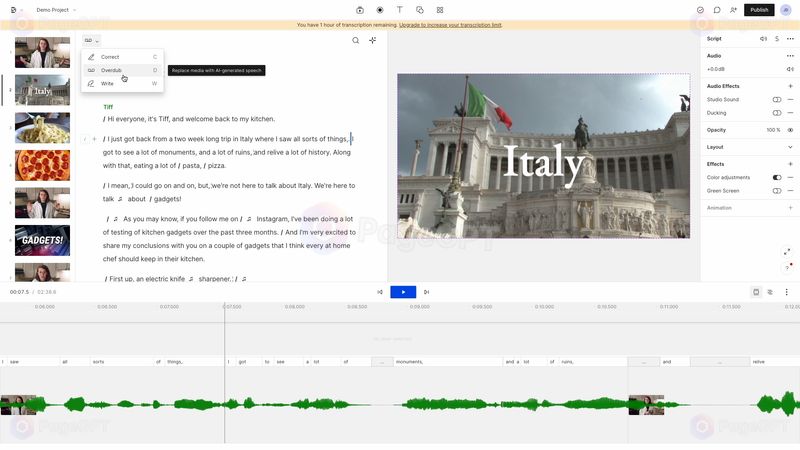Select the word 'monuments,' in timeline

[410, 362]
